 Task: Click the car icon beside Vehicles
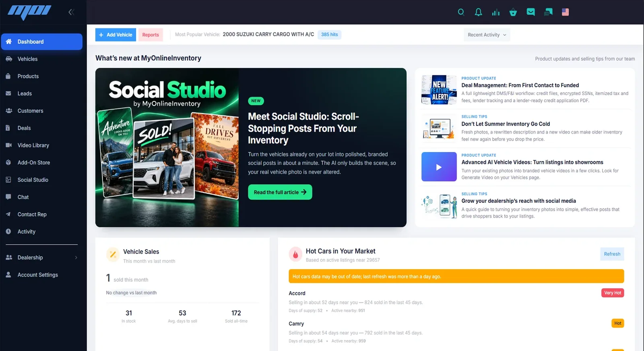point(9,59)
